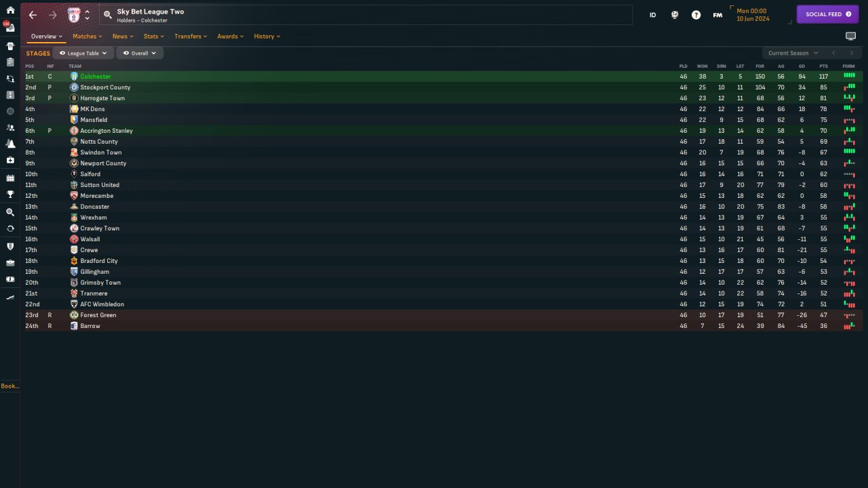Open the Stockport County team link
Viewport: 868px width, 488px height.
(x=105, y=87)
